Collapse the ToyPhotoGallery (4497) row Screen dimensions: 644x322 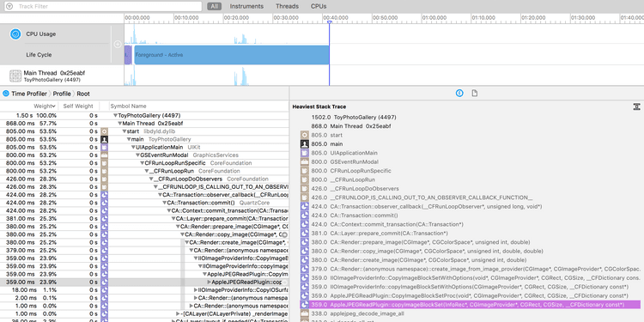click(115, 116)
